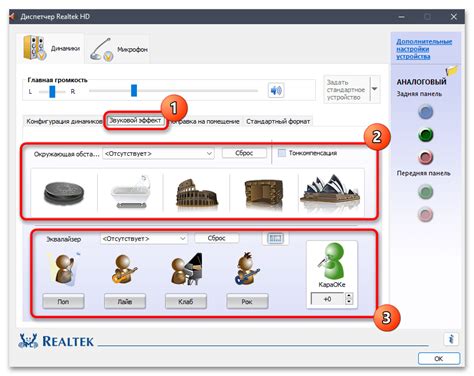Viewport: 474px width, 376px height.
Task: Open the Стандартный формат tab
Action: pos(278,121)
